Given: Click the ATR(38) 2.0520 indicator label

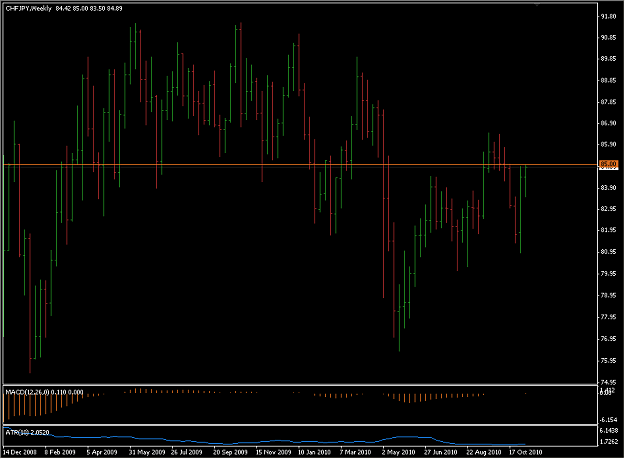Looking at the screenshot, I should pyautogui.click(x=28, y=432).
